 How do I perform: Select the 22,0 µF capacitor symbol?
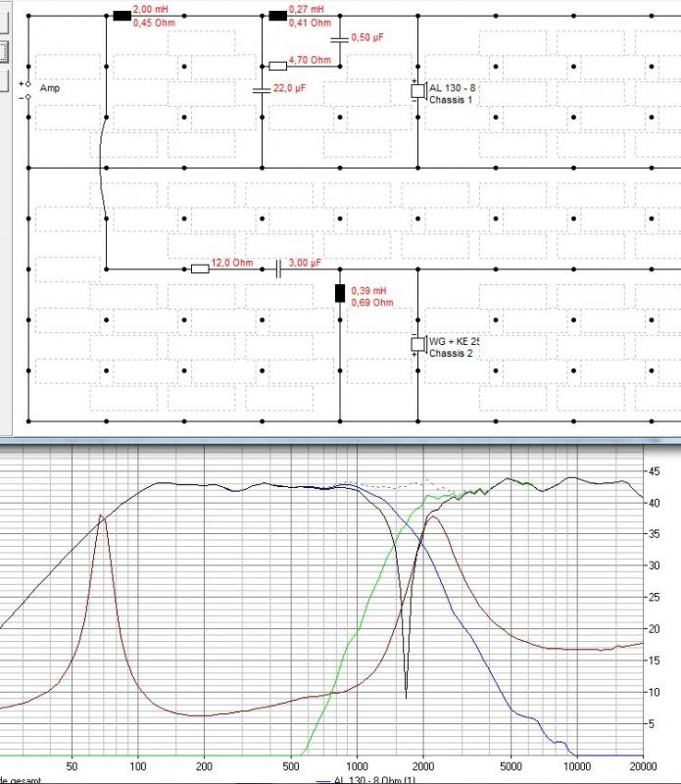(262, 90)
